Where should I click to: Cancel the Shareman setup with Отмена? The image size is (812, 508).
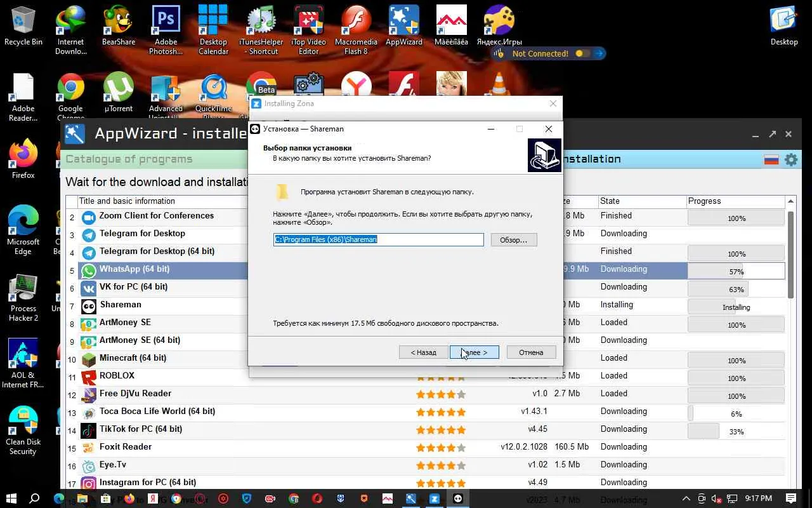coord(531,352)
